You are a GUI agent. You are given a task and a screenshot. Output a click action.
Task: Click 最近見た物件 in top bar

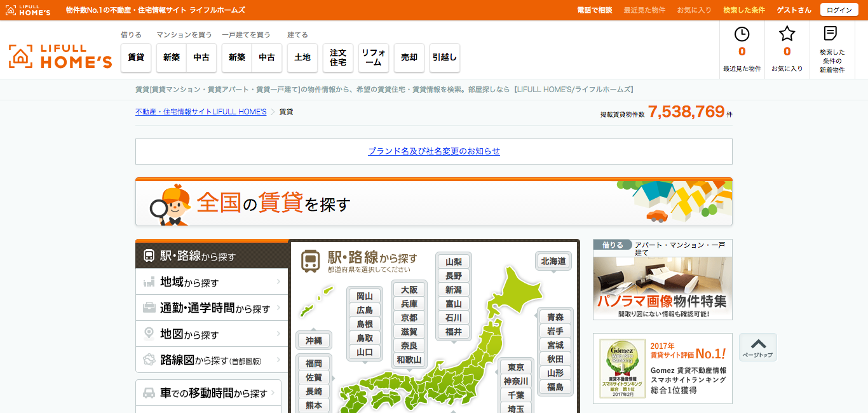(644, 10)
